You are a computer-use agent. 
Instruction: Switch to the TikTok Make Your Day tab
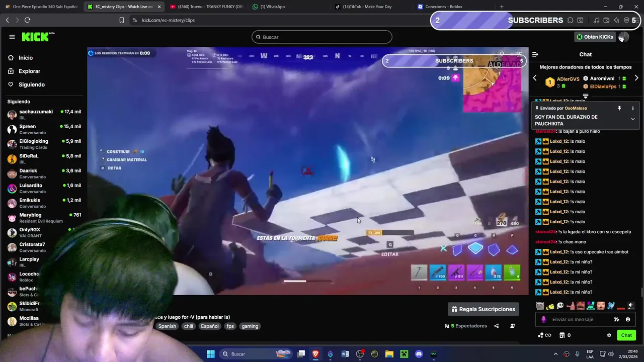(x=371, y=7)
